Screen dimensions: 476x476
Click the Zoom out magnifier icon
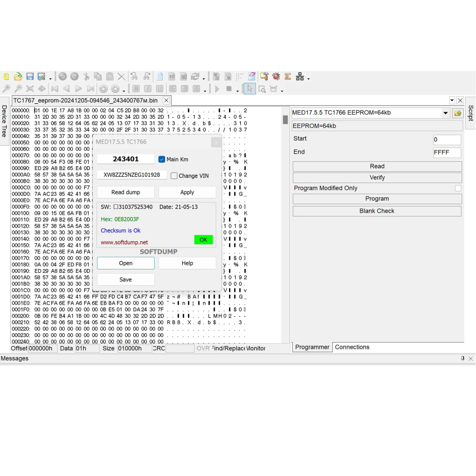(18, 89)
